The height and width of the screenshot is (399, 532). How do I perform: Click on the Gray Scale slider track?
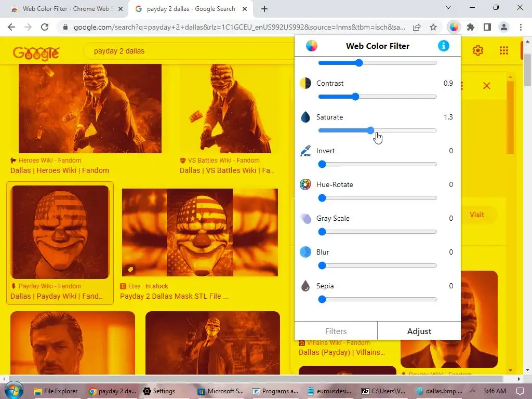point(377,232)
